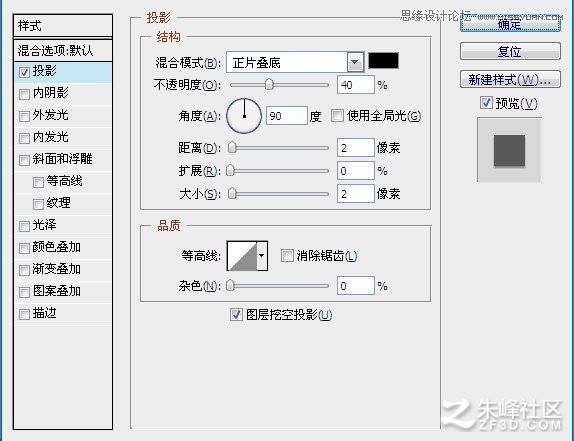Enable the 图案叠加 pattern overlay checkbox
Image resolution: width=574 pixels, height=441 pixels.
coord(24,292)
